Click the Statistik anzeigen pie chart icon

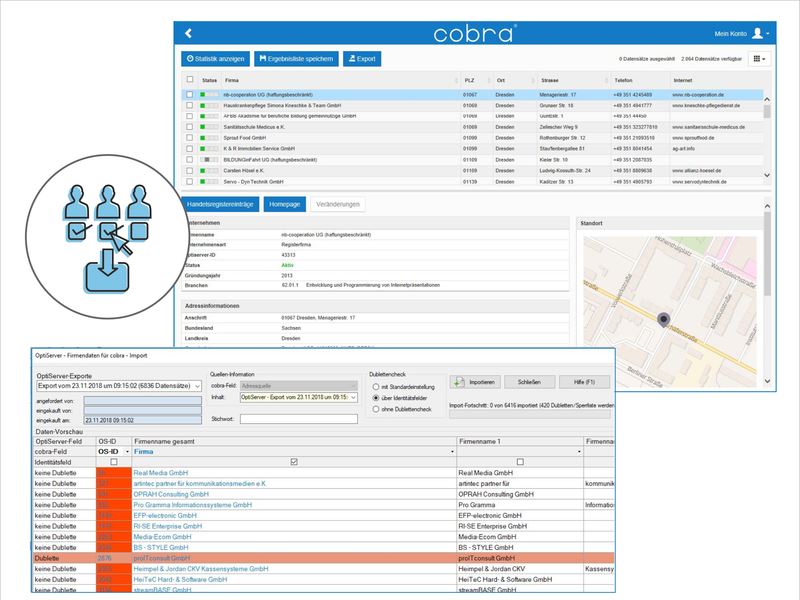tap(190, 58)
